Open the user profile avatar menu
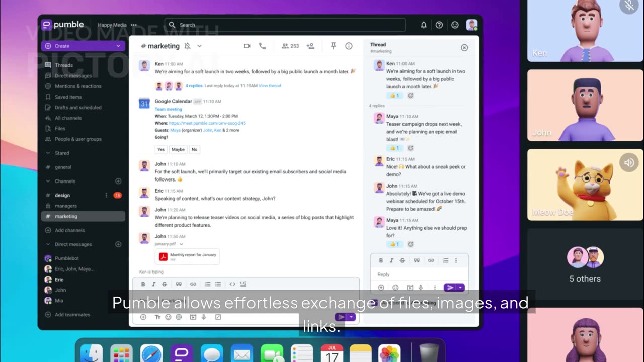This screenshot has width=644, height=362. tap(471, 25)
